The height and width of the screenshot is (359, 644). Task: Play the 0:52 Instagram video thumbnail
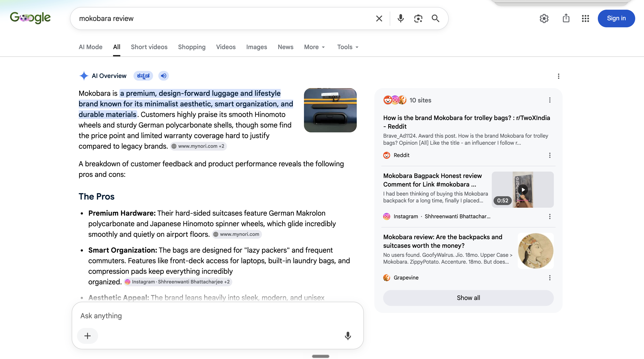(x=523, y=189)
